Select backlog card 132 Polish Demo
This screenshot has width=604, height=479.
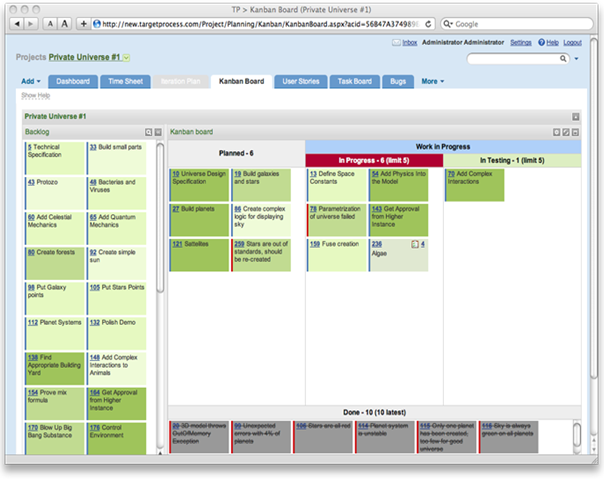(x=117, y=333)
